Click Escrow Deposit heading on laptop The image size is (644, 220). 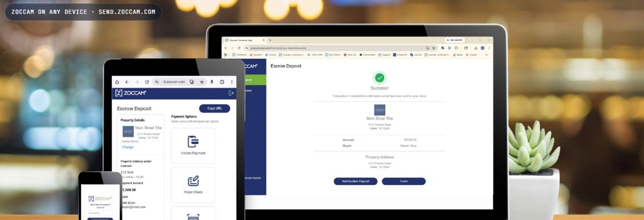click(286, 66)
